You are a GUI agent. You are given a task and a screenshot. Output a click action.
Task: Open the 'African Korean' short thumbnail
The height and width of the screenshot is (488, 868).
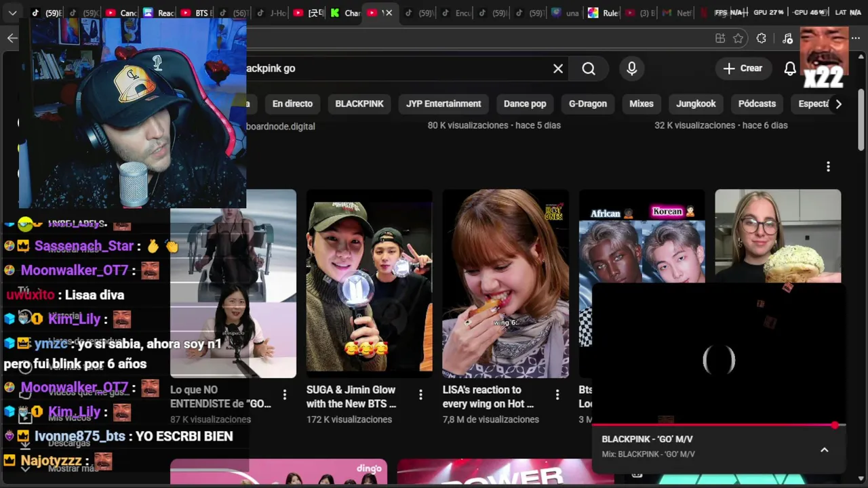(x=642, y=236)
